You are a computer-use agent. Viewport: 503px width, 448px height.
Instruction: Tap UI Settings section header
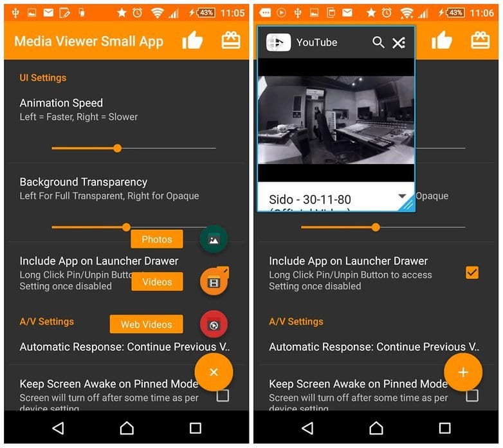pos(43,78)
